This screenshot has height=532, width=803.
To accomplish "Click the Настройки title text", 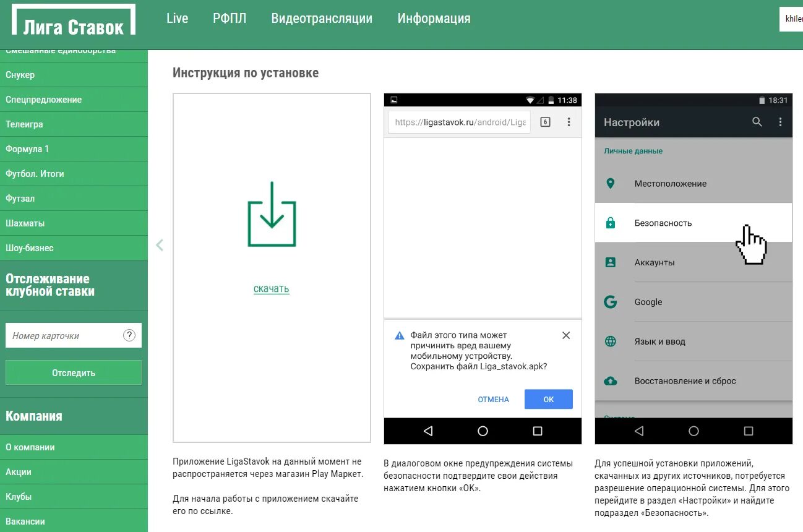I will click(632, 122).
